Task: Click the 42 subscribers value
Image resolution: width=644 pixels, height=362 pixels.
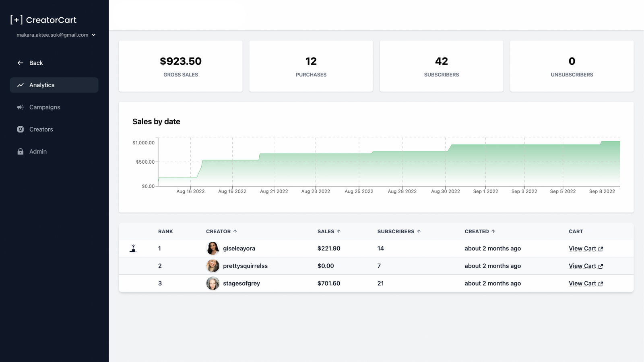Action: coord(442,61)
